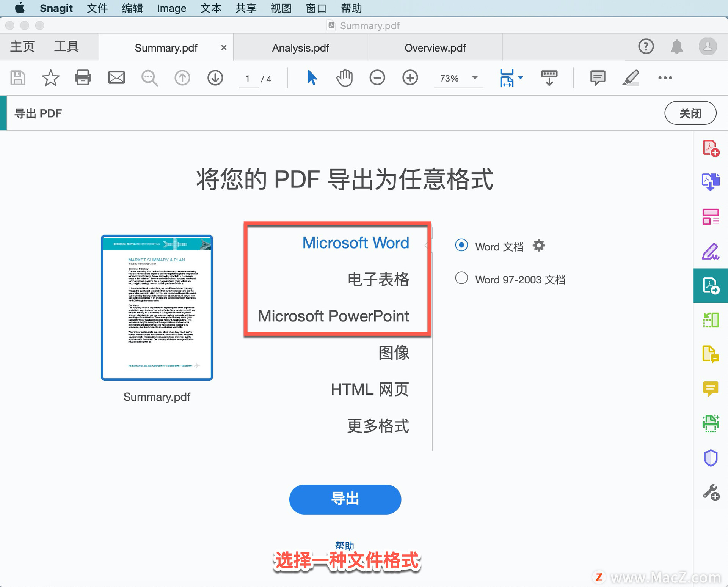Open the 编辑 menu in menu bar
Viewport: 728px width, 587px height.
click(x=133, y=8)
